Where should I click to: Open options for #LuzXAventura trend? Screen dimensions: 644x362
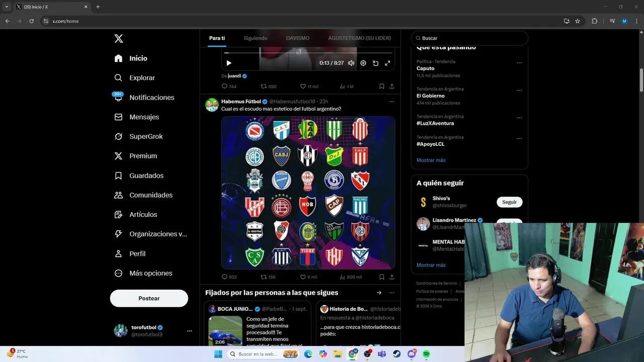tap(519, 118)
